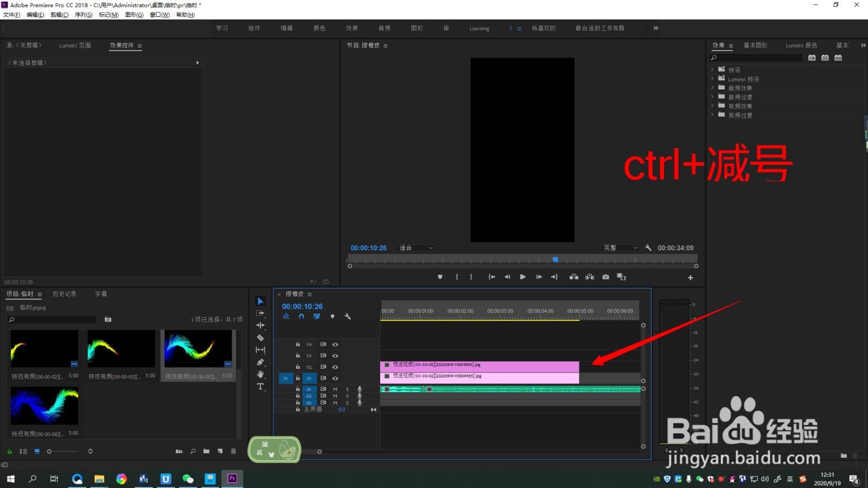Expand the 视频过渡 folder
The width and height of the screenshot is (868, 488).
(712, 114)
